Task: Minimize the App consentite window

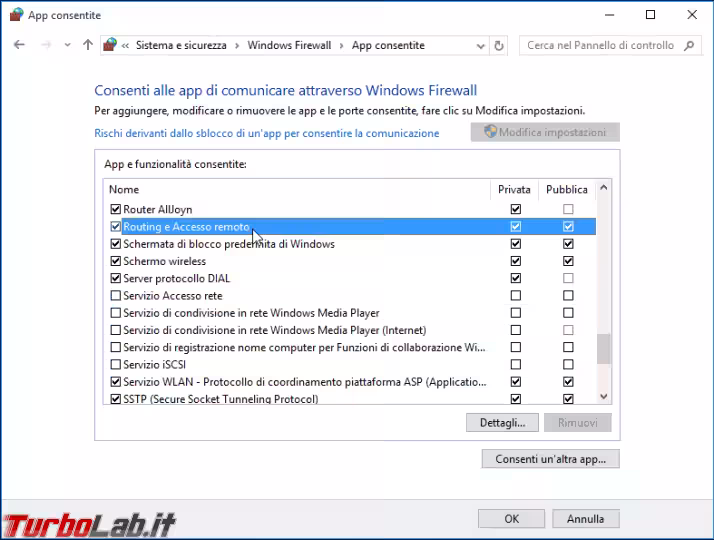Action: [609, 15]
